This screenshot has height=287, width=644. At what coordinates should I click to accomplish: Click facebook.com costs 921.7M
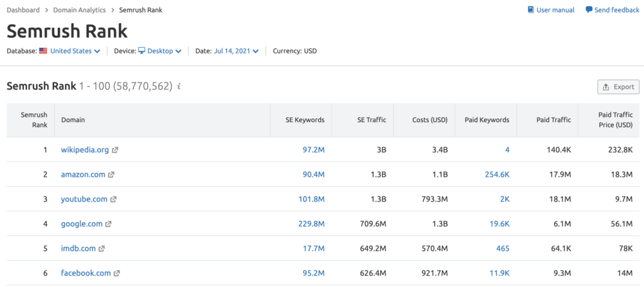[435, 273]
